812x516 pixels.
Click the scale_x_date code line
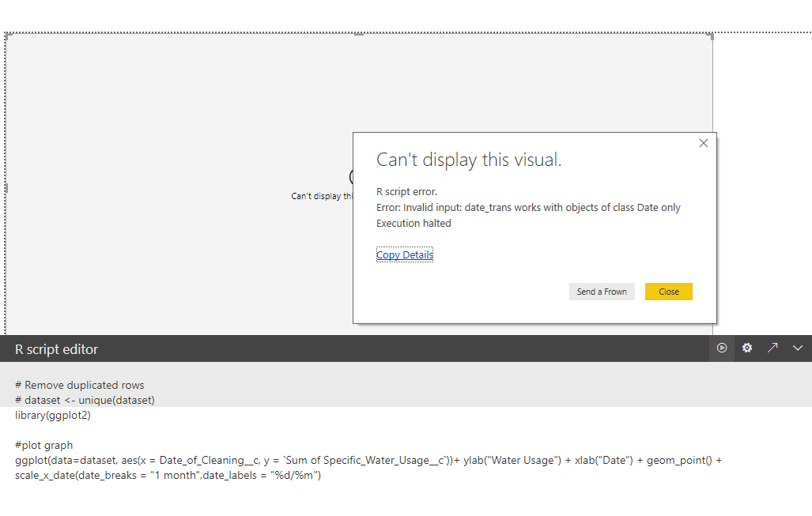[x=168, y=475]
